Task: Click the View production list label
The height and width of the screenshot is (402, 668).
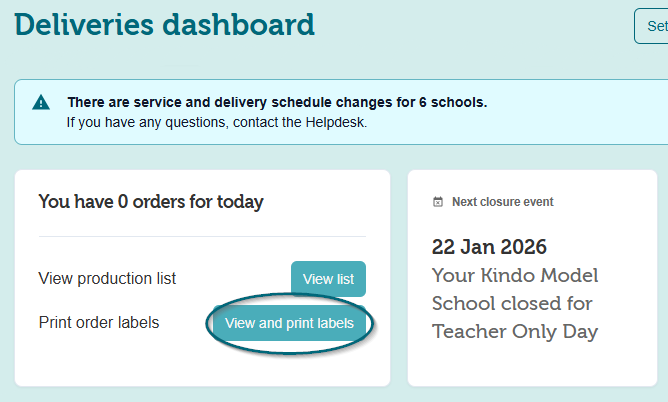Action: click(107, 279)
